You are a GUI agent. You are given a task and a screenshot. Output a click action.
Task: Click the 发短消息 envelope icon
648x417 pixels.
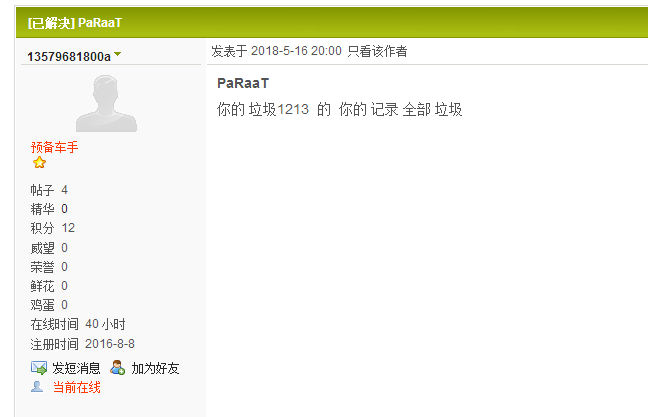[39, 368]
